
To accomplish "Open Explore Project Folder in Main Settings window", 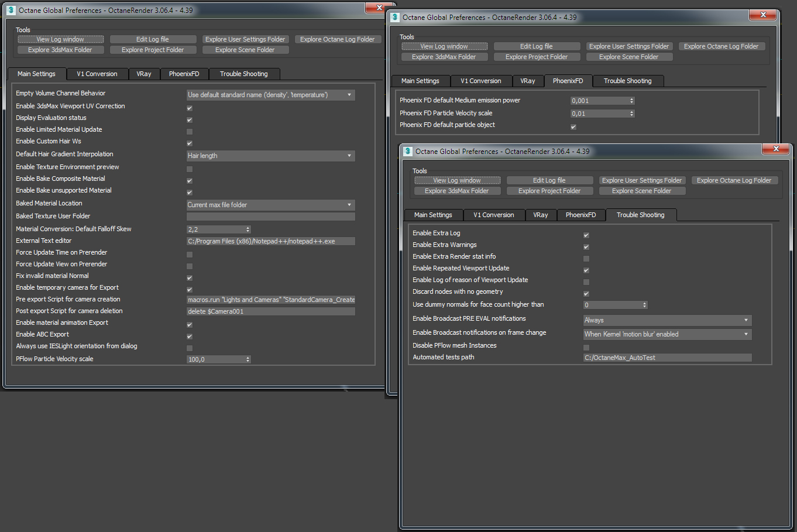I will pos(153,50).
